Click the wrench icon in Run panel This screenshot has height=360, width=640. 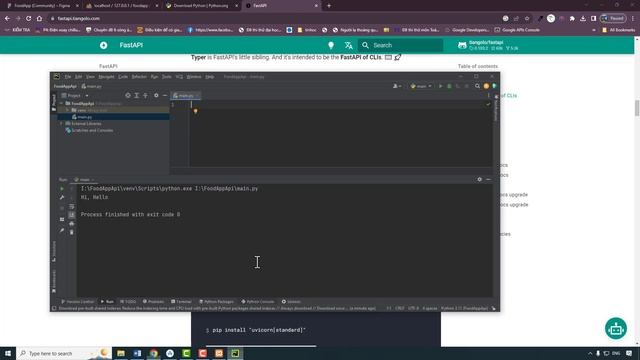pos(62,198)
